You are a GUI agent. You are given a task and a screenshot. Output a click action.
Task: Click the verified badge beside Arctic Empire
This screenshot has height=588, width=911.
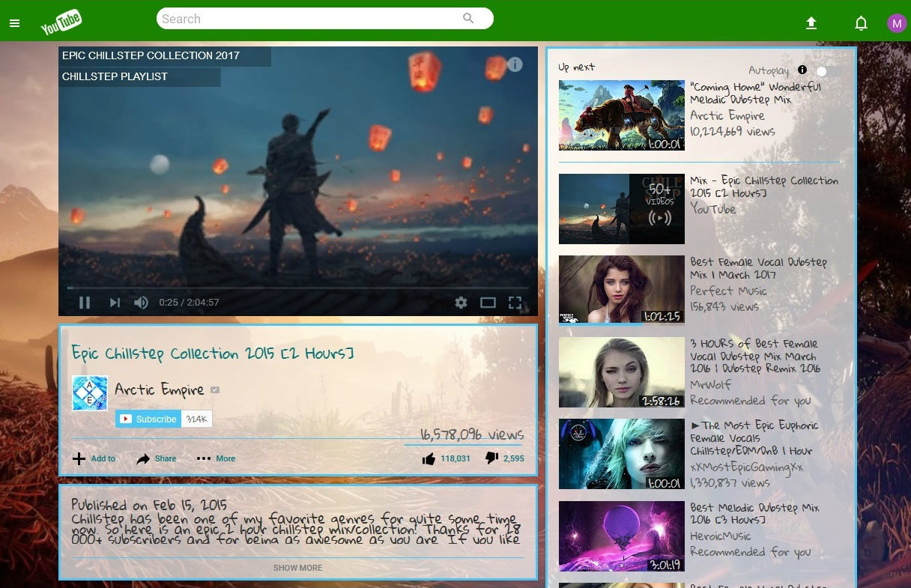tap(215, 390)
